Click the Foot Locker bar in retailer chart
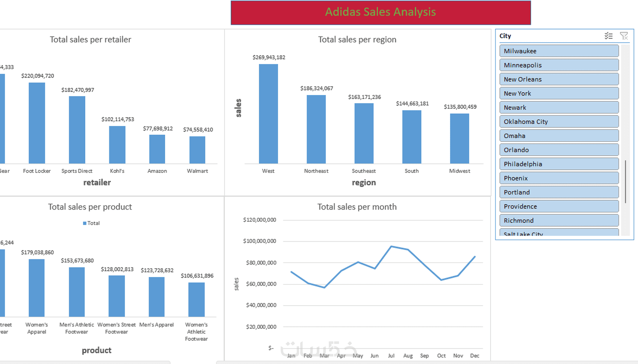Image resolution: width=638 pixels, height=364 pixels. 36,122
